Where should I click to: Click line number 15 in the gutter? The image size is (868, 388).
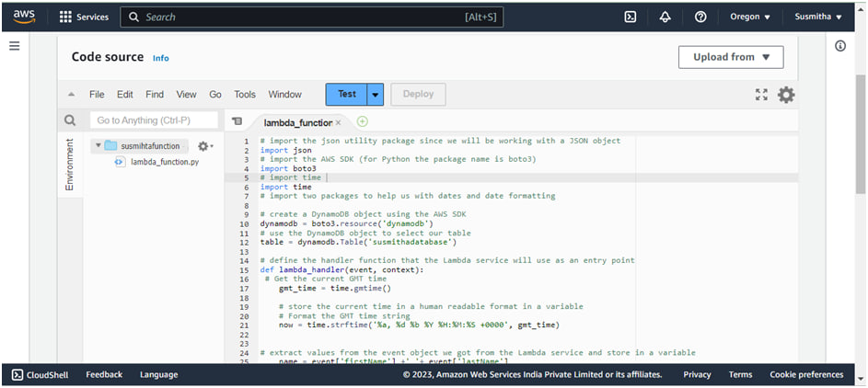coord(244,269)
